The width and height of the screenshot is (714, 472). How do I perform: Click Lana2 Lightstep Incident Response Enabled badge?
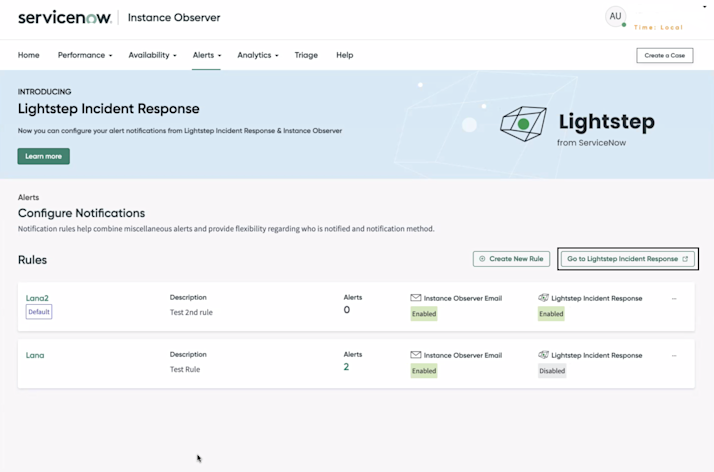tap(551, 314)
